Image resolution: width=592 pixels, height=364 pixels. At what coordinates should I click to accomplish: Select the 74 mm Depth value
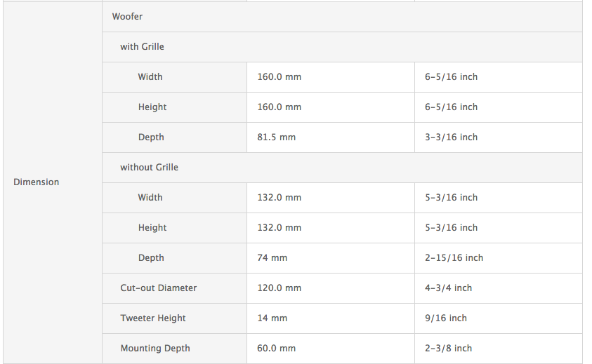pos(272,258)
